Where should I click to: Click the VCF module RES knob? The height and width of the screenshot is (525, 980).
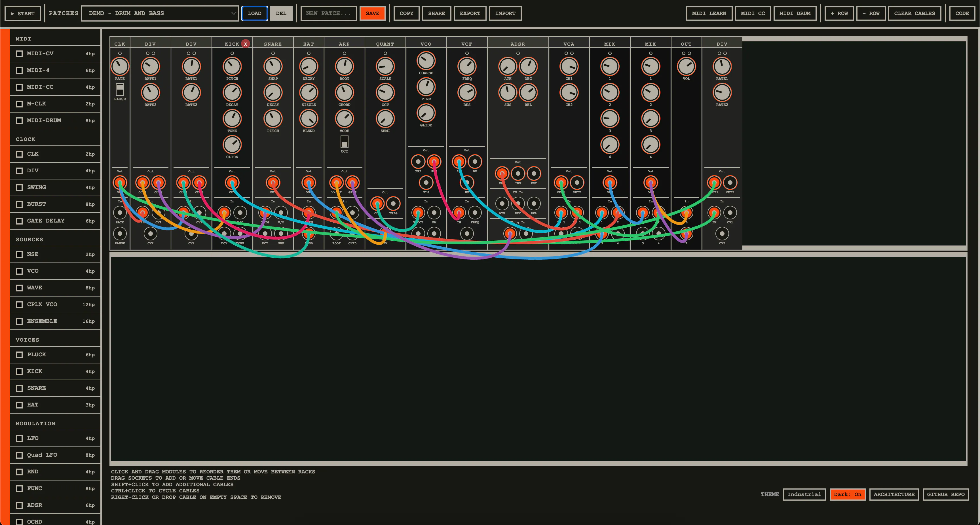pyautogui.click(x=467, y=92)
